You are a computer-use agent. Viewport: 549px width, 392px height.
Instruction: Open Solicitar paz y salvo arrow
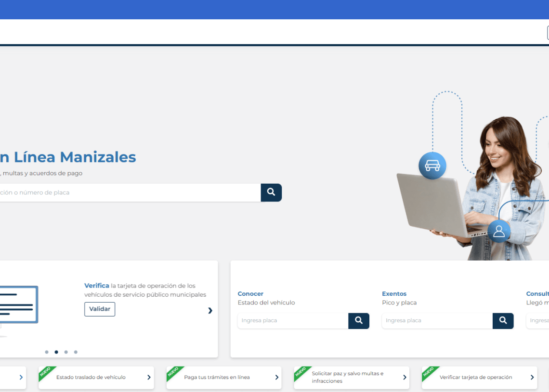click(405, 377)
